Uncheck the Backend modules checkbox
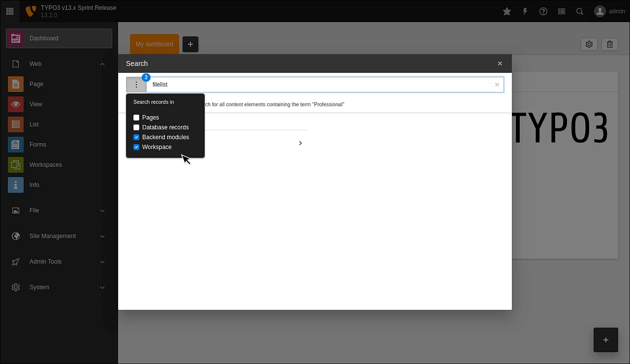This screenshot has width=630, height=364. tap(136, 137)
